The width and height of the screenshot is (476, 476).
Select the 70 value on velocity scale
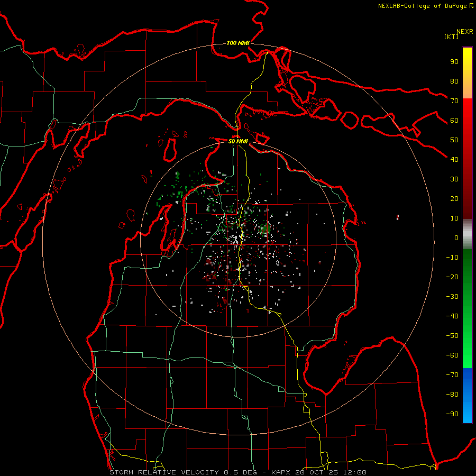[x=454, y=101]
